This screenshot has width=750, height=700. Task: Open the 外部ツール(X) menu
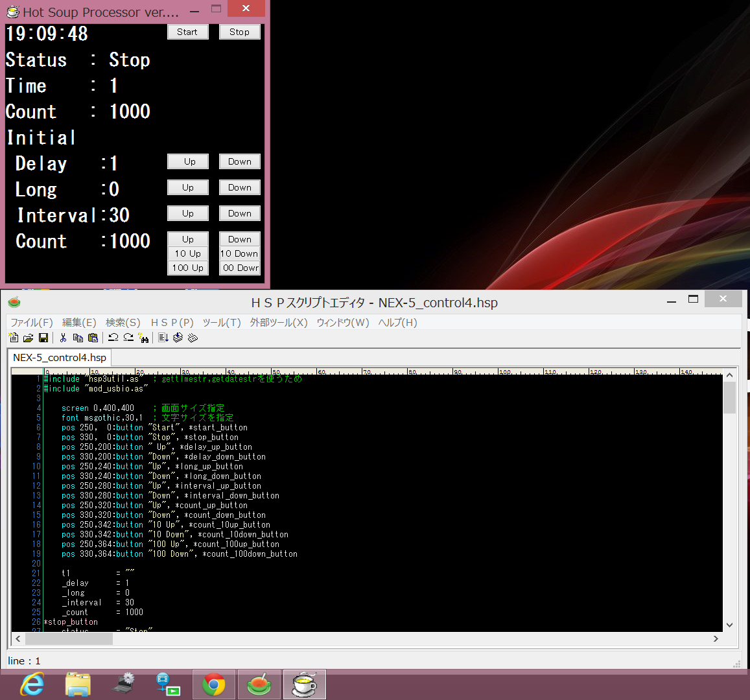pyautogui.click(x=279, y=322)
